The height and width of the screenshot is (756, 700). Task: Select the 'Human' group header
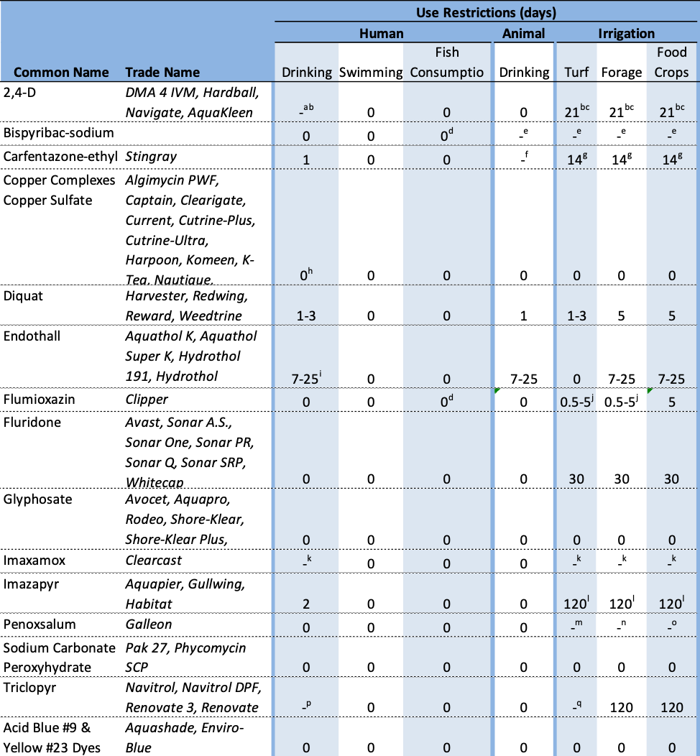tap(382, 33)
